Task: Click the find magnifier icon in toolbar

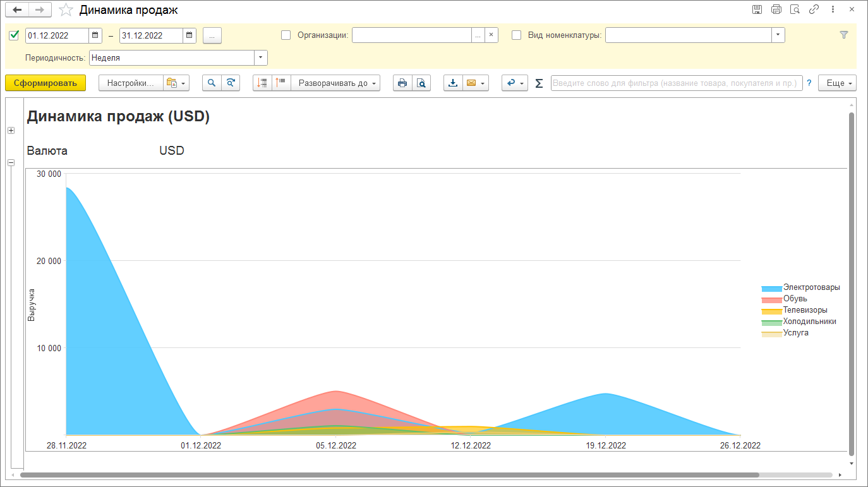Action: click(212, 83)
